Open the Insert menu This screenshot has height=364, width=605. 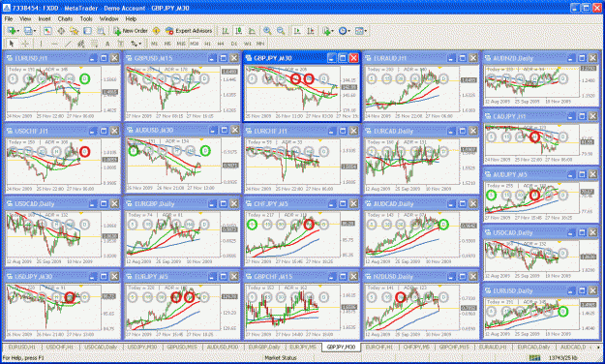45,18
